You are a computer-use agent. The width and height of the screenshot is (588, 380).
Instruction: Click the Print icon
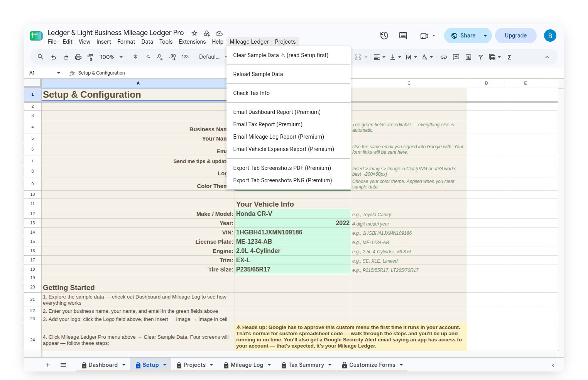click(78, 57)
